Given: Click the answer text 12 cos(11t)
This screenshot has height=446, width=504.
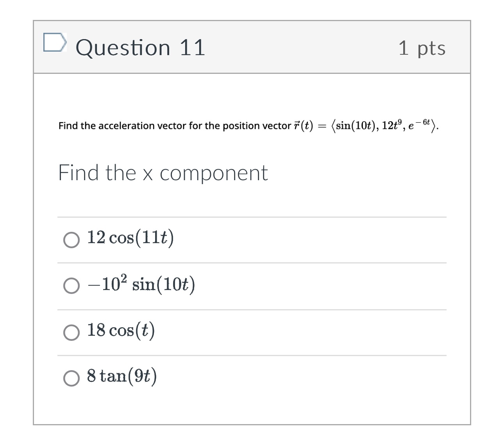Looking at the screenshot, I should click(130, 238).
